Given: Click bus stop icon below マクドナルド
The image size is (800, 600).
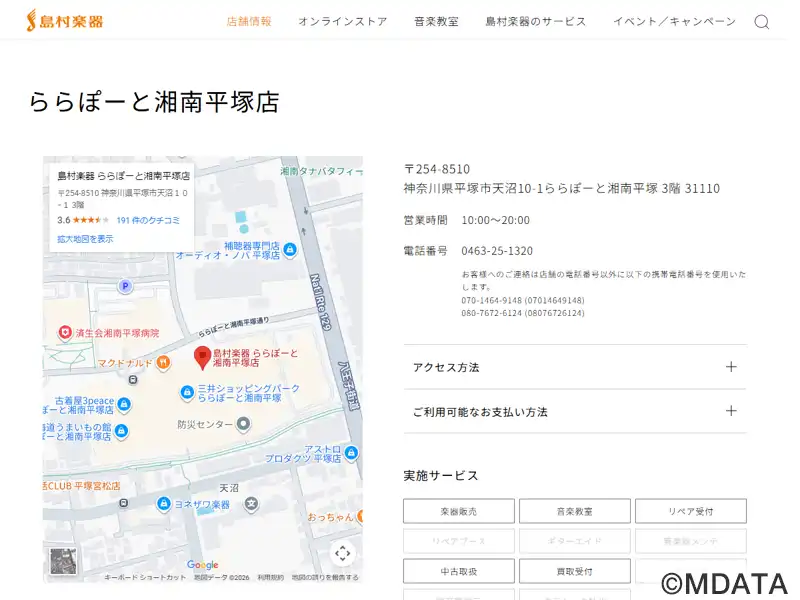Looking at the screenshot, I should pyautogui.click(x=133, y=380).
